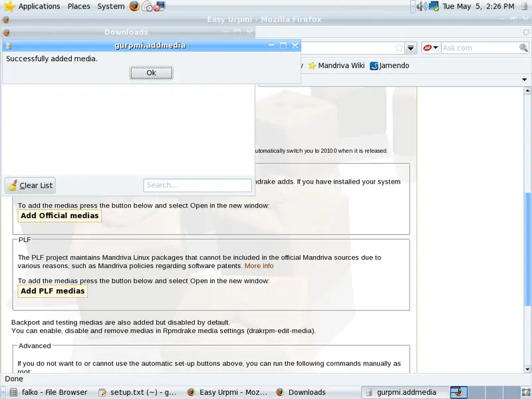Click Firefox icon on Downloads title bar
532x399 pixels.
point(7,33)
